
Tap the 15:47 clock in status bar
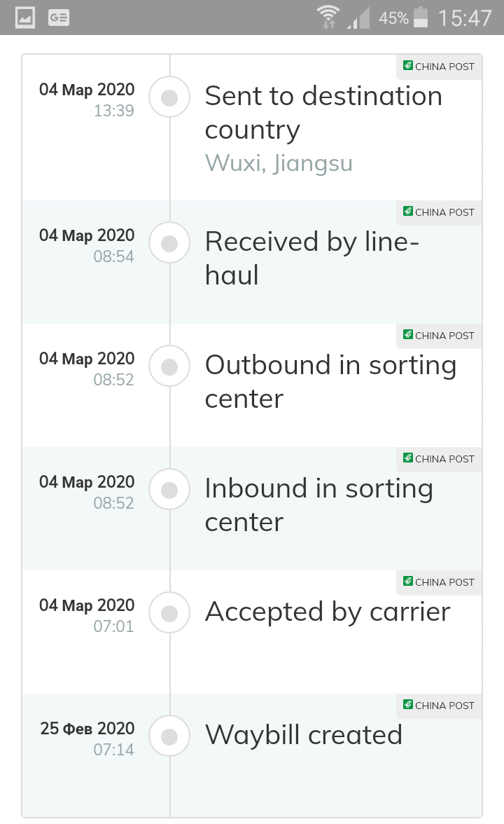465,18
